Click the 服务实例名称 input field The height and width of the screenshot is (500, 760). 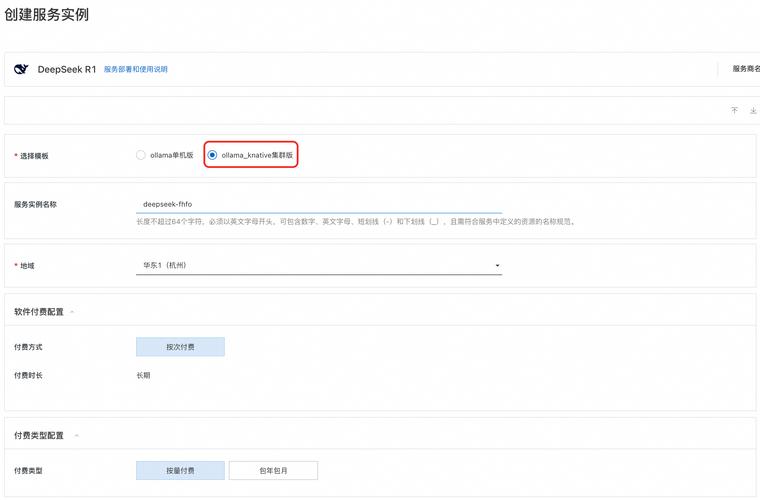tap(319, 204)
